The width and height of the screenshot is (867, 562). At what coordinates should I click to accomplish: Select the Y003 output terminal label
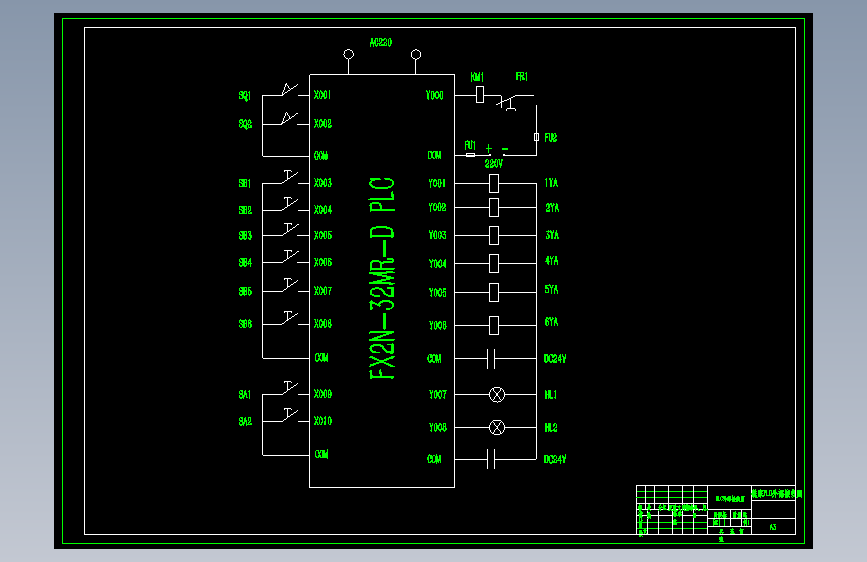[x=437, y=235]
